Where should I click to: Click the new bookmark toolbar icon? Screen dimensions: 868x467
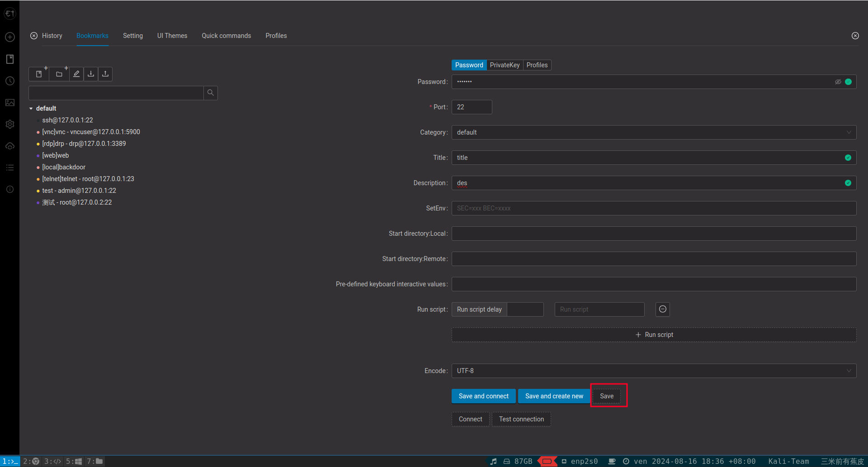(x=39, y=74)
